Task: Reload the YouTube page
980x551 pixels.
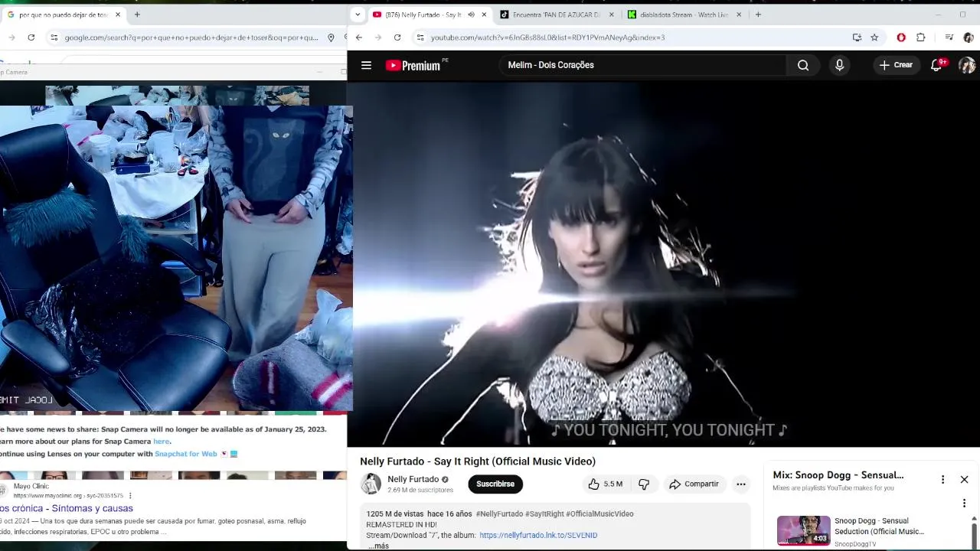Action: point(397,37)
